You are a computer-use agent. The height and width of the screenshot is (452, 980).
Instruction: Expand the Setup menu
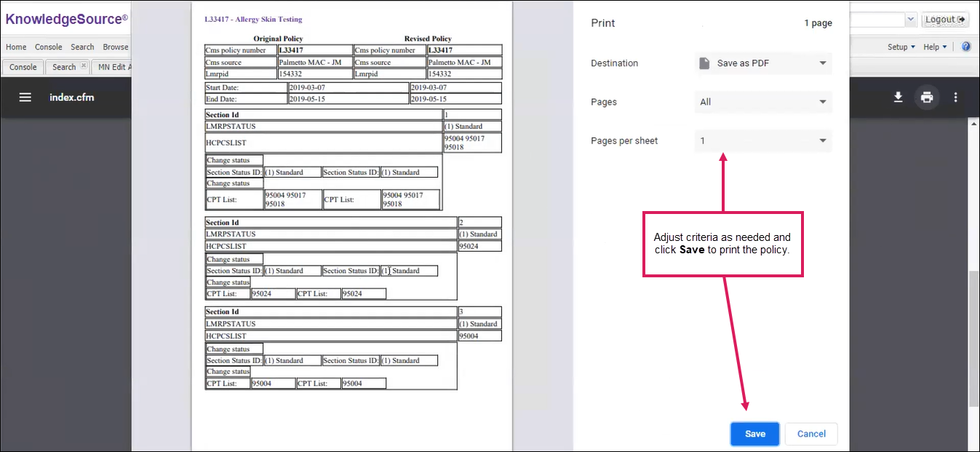click(x=901, y=47)
